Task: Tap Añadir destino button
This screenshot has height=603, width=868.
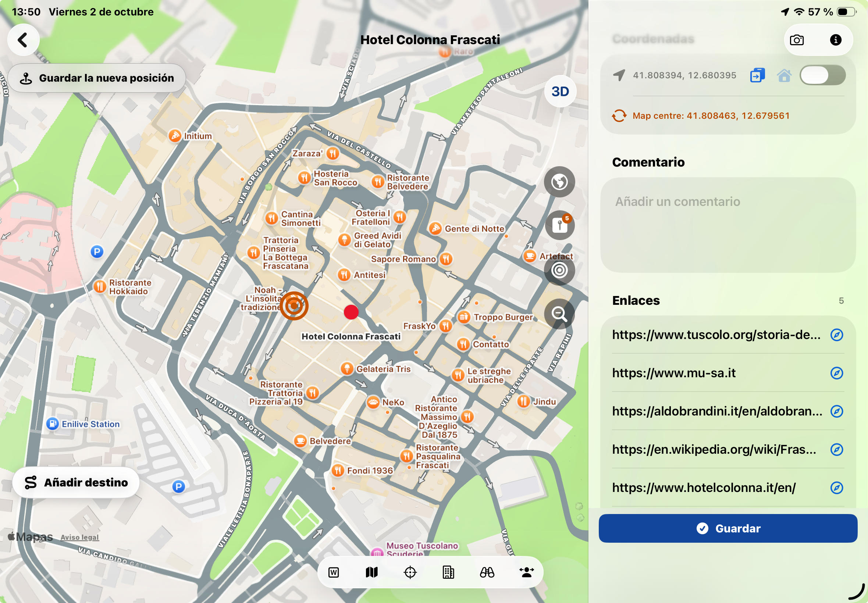Action: click(76, 482)
